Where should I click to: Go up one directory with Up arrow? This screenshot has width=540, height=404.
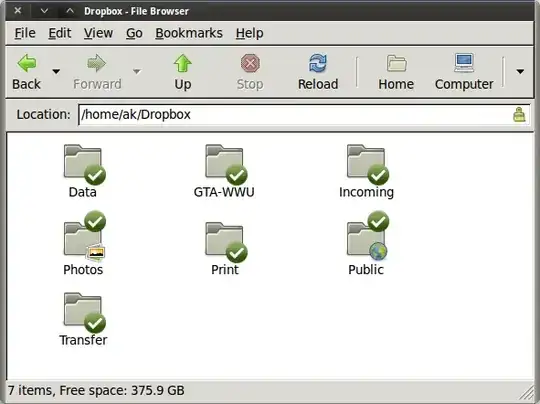[x=183, y=63]
